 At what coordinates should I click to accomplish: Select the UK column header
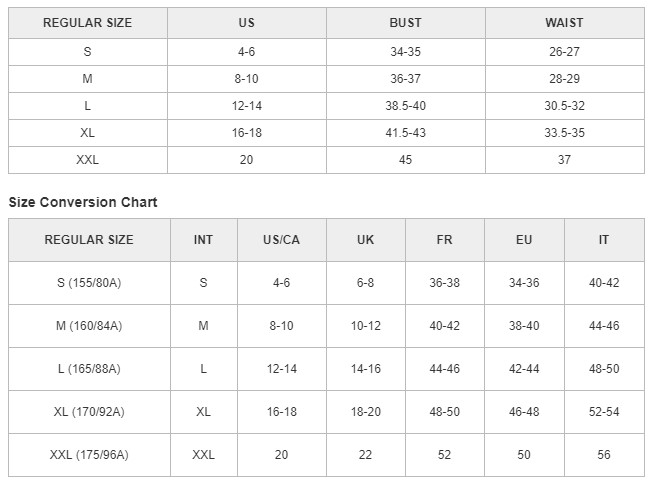pyautogui.click(x=365, y=240)
